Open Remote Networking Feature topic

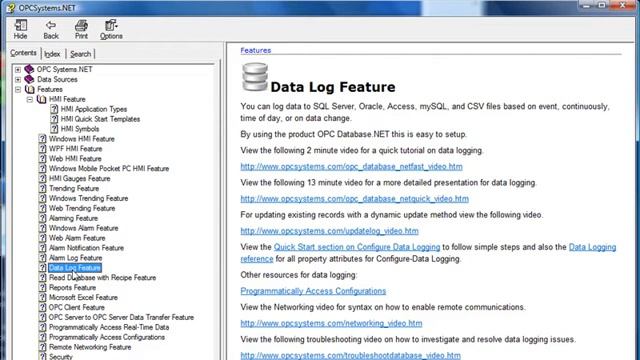pyautogui.click(x=90, y=347)
